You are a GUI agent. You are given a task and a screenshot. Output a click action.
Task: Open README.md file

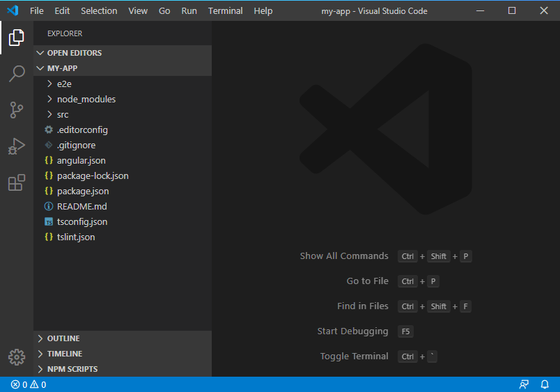click(123, 206)
